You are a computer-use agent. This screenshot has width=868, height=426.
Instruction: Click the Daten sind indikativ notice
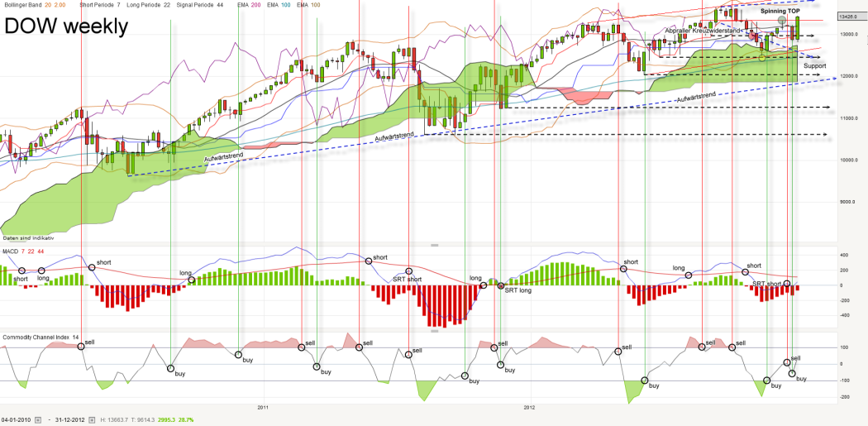click(28, 237)
